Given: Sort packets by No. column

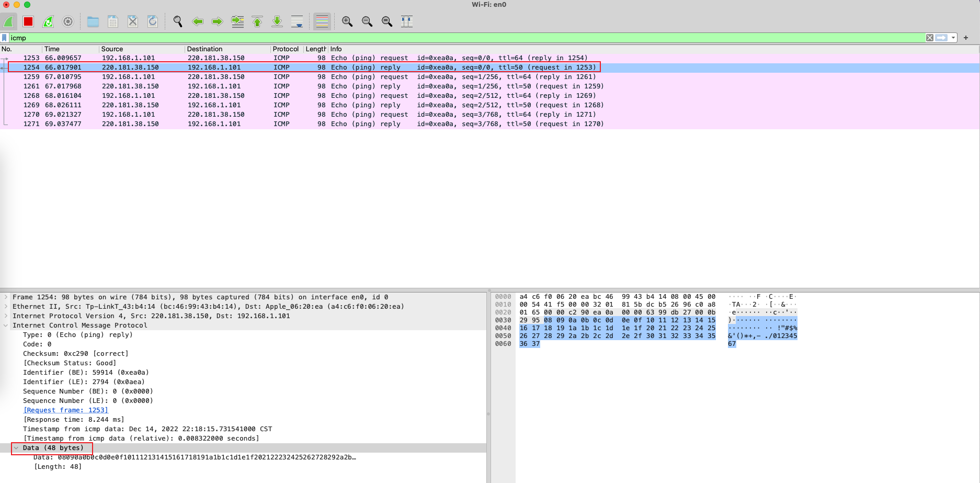Looking at the screenshot, I should [x=21, y=49].
